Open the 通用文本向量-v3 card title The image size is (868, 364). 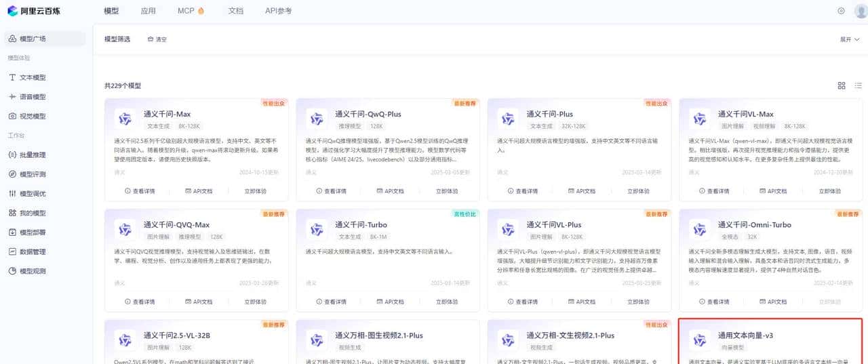click(746, 336)
